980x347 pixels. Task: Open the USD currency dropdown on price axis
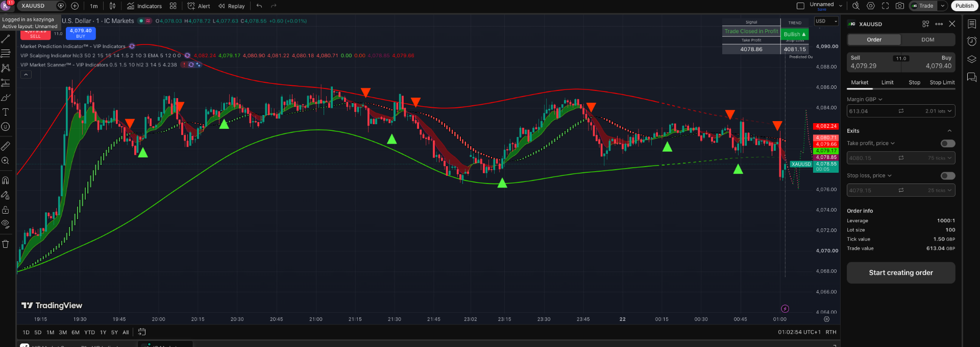(x=826, y=21)
